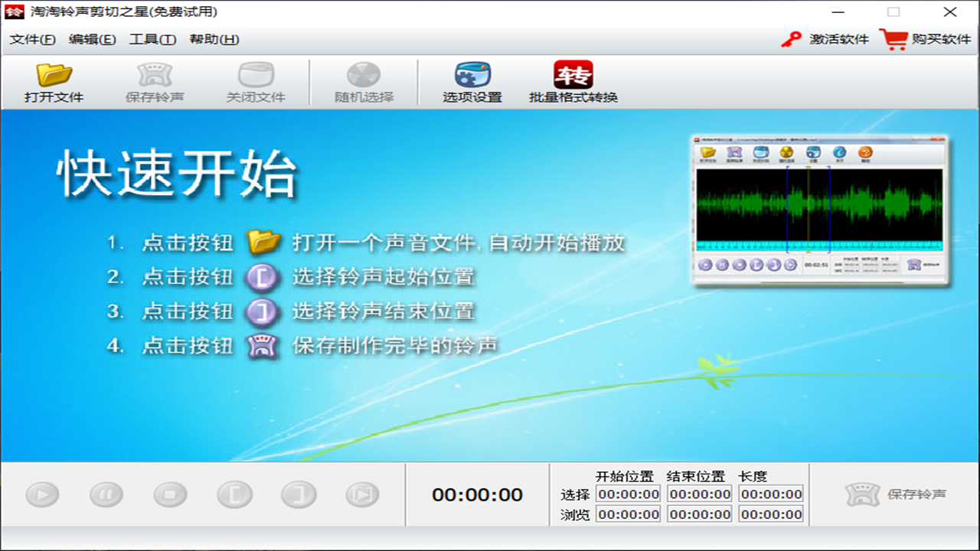Click text 保存制作完毕的铃声
The width and height of the screenshot is (980, 551).
pos(395,345)
